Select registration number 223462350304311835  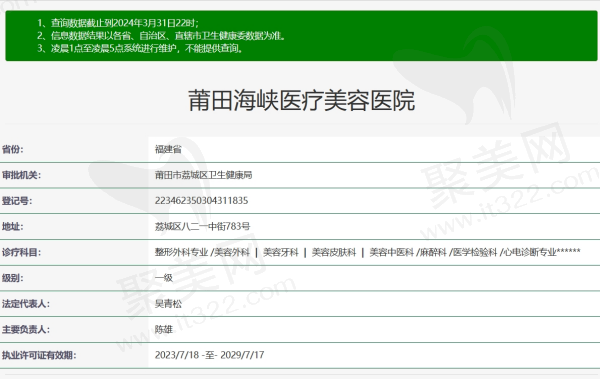(x=201, y=201)
